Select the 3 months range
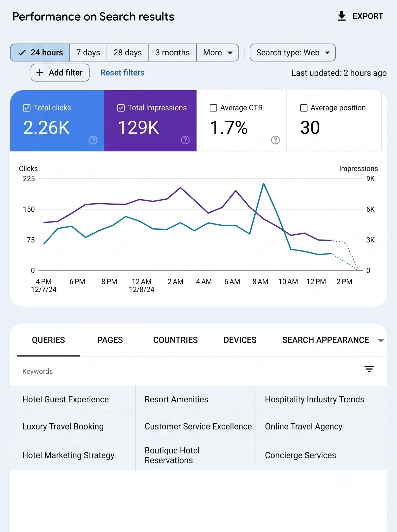 172,53
